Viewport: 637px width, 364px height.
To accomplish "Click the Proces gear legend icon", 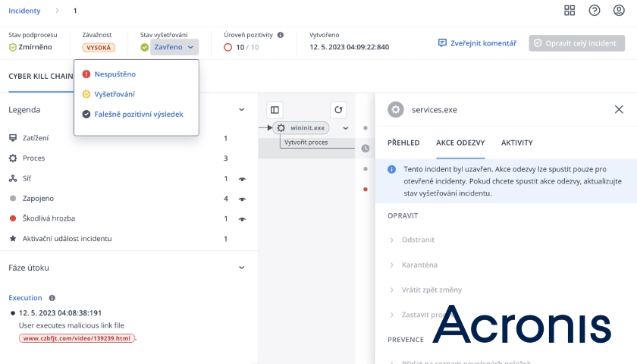I will pos(13,158).
